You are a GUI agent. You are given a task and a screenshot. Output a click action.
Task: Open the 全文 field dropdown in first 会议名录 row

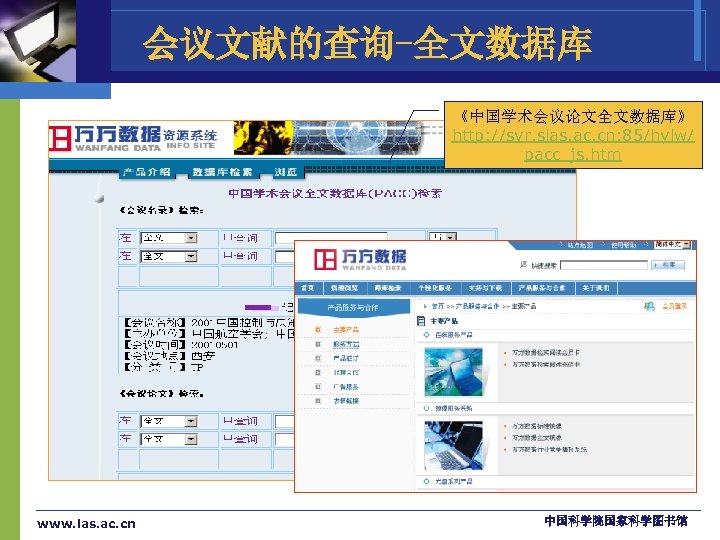click(x=191, y=237)
